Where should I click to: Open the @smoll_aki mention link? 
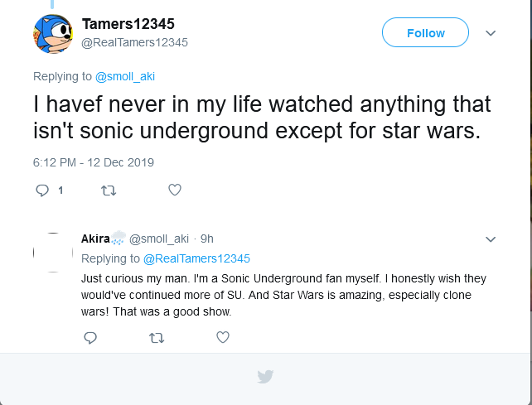coord(125,76)
